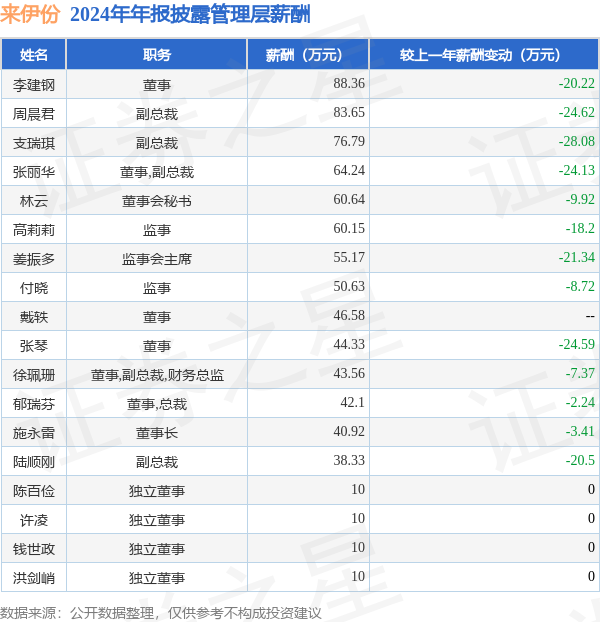Click the salary value 50.63

[x=349, y=286]
